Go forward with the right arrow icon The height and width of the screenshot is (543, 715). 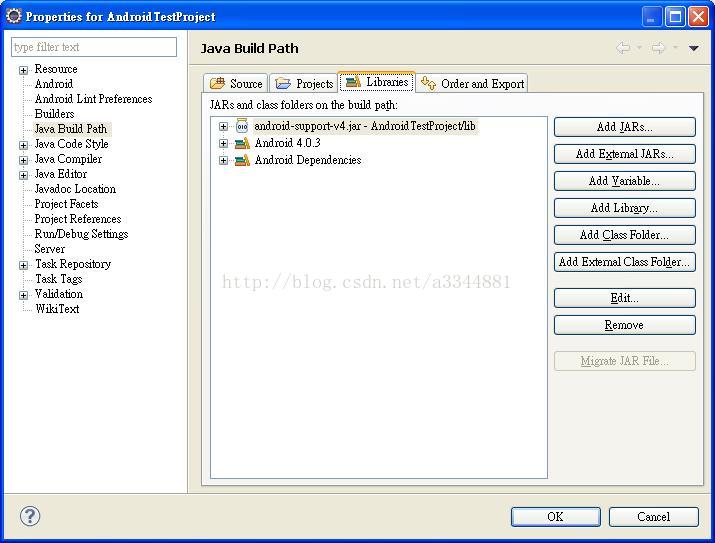point(658,47)
